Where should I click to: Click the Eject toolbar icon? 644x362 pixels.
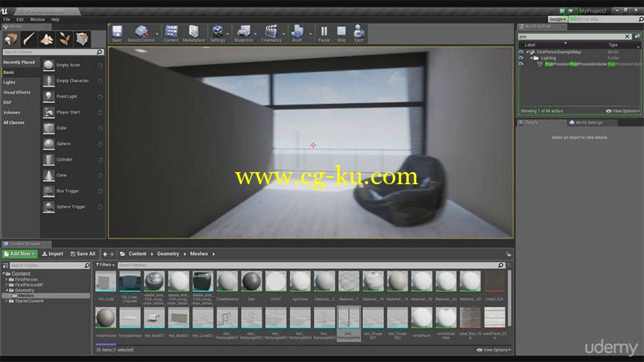358,34
